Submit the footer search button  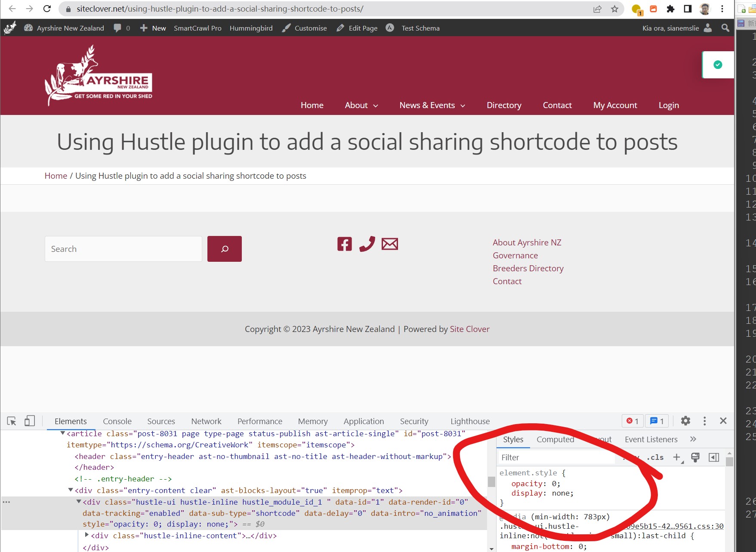tap(225, 249)
